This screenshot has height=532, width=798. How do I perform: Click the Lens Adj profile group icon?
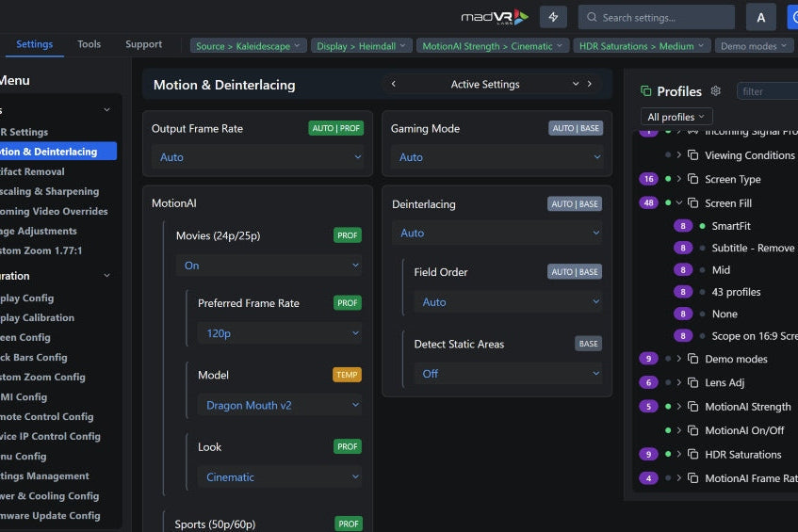[x=692, y=383]
